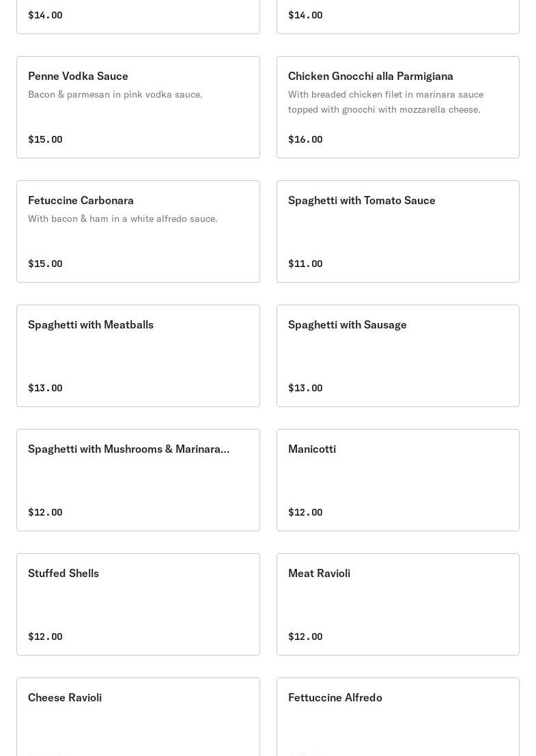The image size is (536, 756).
Task: Click Fetuccine Carbonara alfredo sauce description
Action: tap(122, 219)
